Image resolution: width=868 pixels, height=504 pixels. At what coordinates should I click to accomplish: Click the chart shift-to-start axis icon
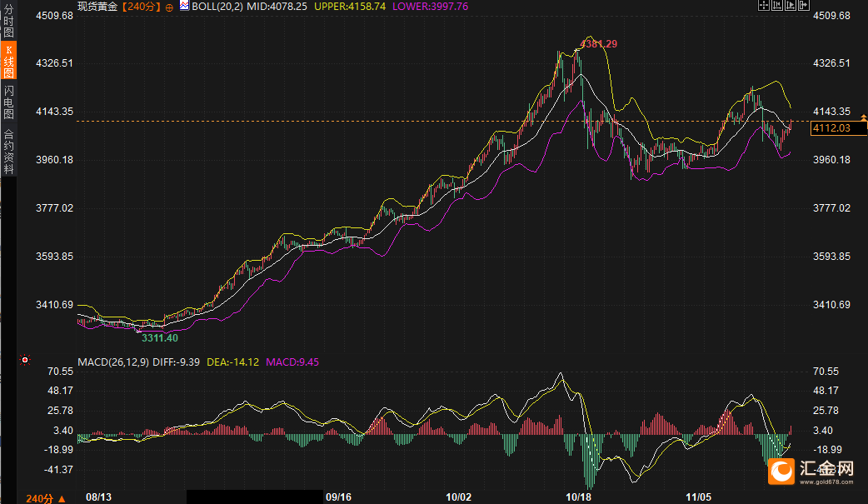click(777, 6)
